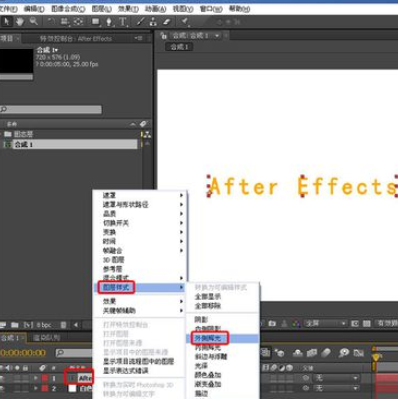Open the 变换 submenu
This screenshot has width=398, height=400.
(x=140, y=232)
